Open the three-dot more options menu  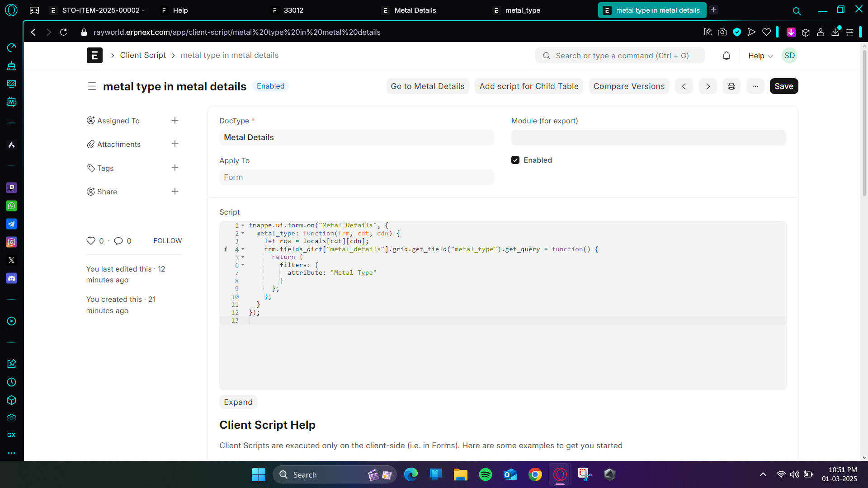(755, 86)
